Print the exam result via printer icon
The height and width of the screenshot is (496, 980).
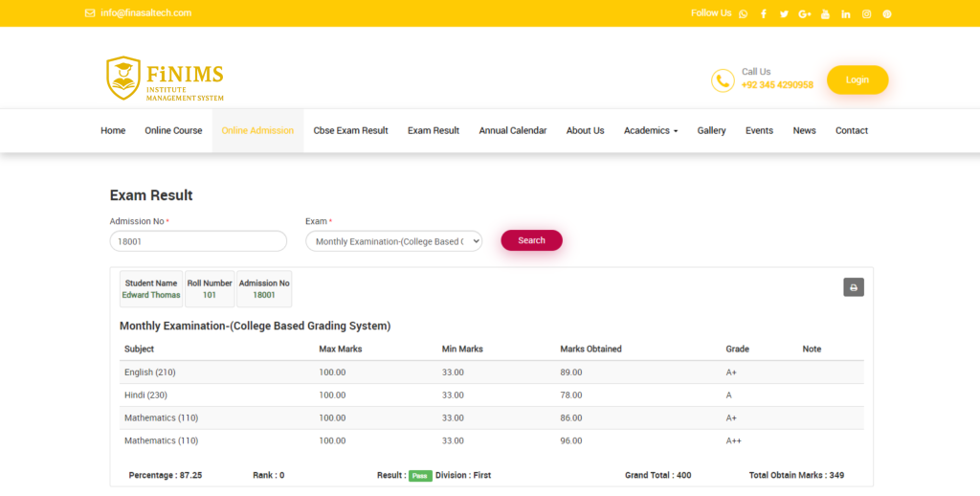pos(853,287)
